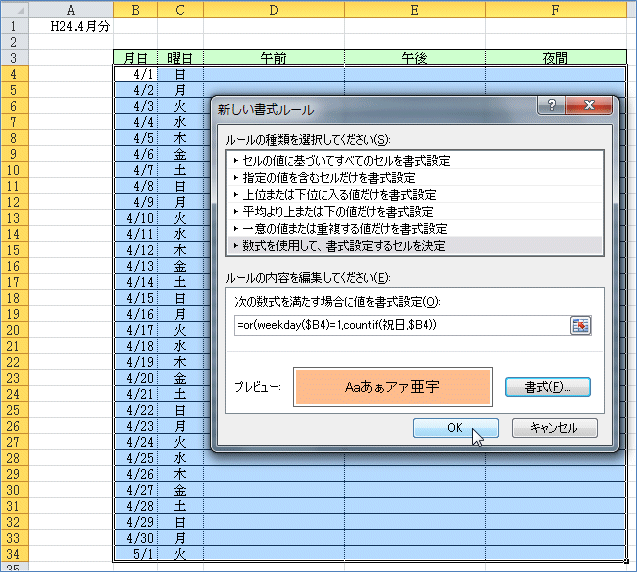The image size is (637, 572).
Task: Click the 午後 cell in the 4/28 row
Action: pos(414,506)
